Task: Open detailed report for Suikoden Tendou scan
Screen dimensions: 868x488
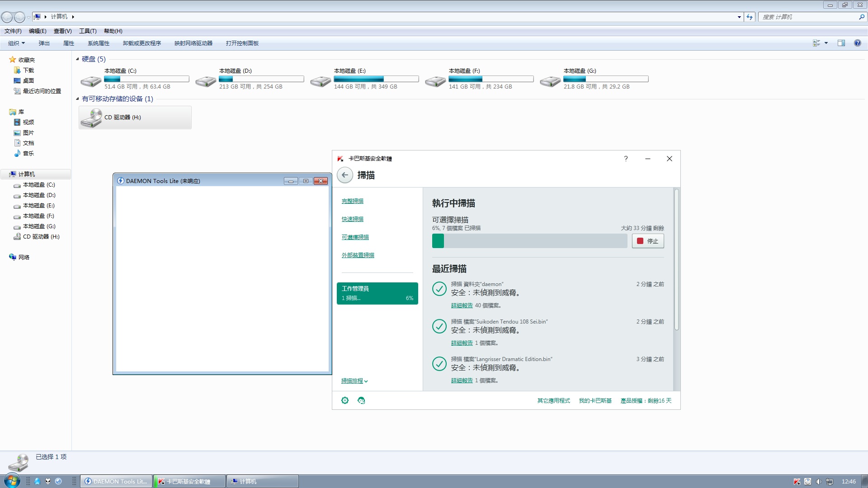Action: [x=462, y=343]
